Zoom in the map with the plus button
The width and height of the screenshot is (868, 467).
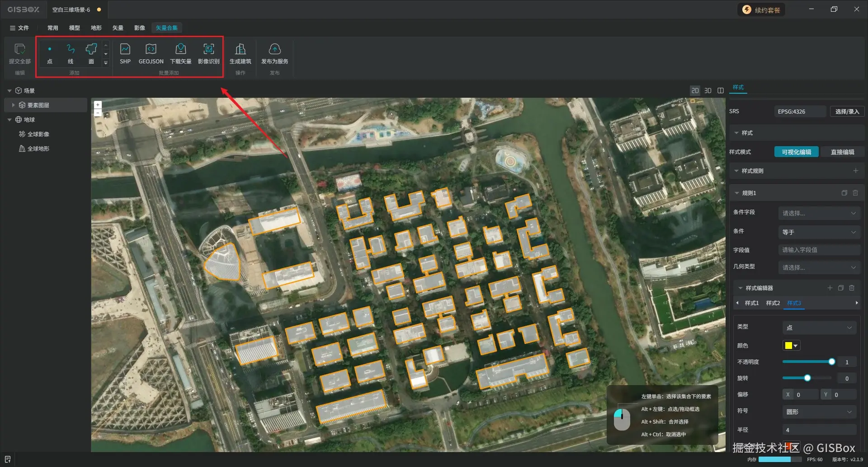pos(98,105)
